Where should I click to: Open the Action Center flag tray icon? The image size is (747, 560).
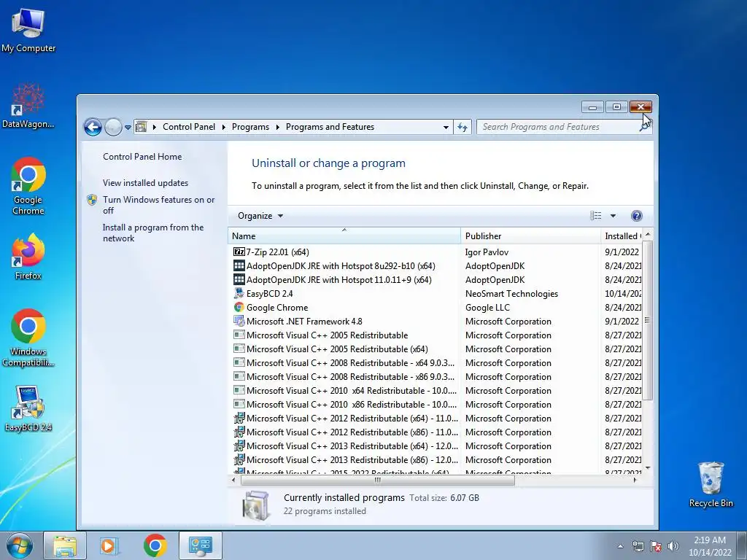coord(656,546)
